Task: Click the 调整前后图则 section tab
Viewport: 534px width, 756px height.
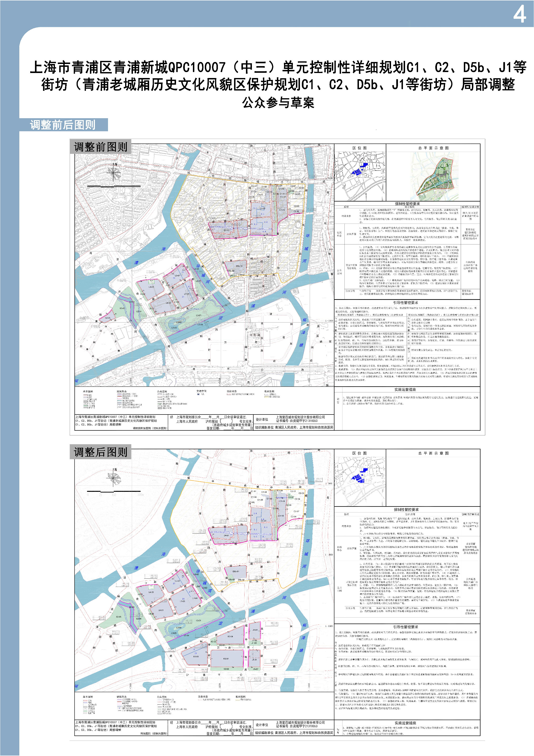Action: 63,125
